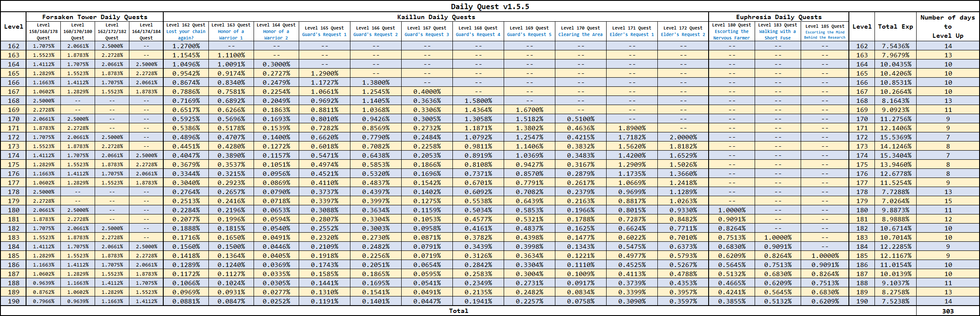Screen dimensions: 980x316
Task: Click the "0.5100%" cell in the level 170 row
Action: (x=581, y=119)
